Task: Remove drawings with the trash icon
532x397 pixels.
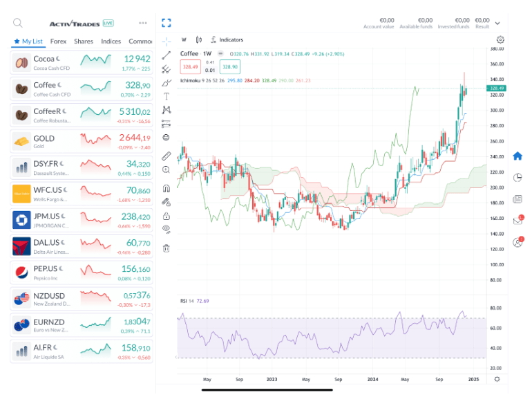Action: pyautogui.click(x=167, y=248)
